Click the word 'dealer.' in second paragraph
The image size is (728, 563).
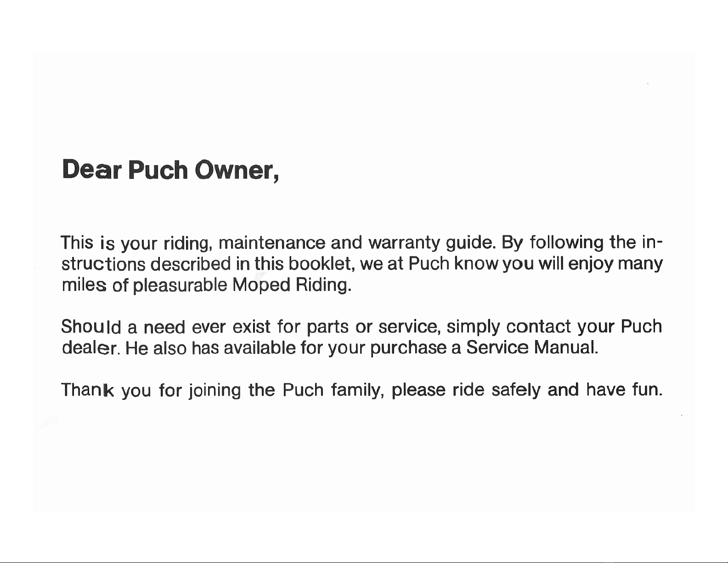tap(91, 348)
